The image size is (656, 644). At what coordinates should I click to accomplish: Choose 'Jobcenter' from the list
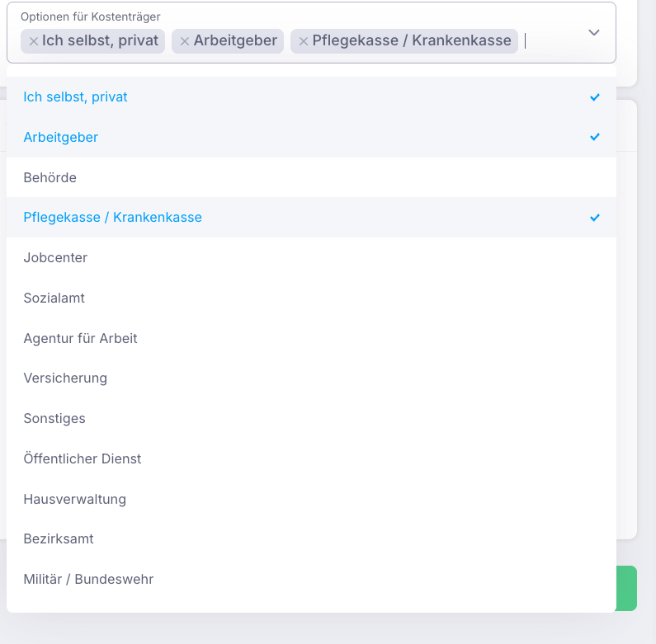coord(311,257)
